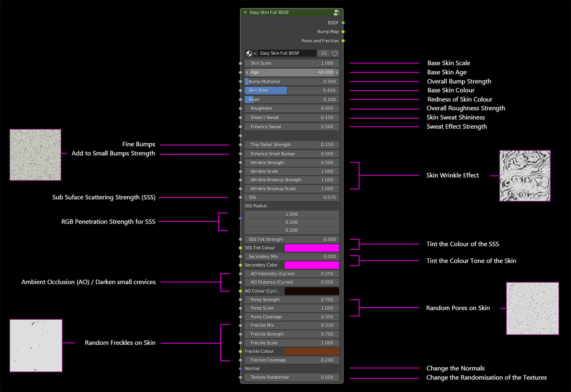Adjust the Bump Multiplier slider

292,81
